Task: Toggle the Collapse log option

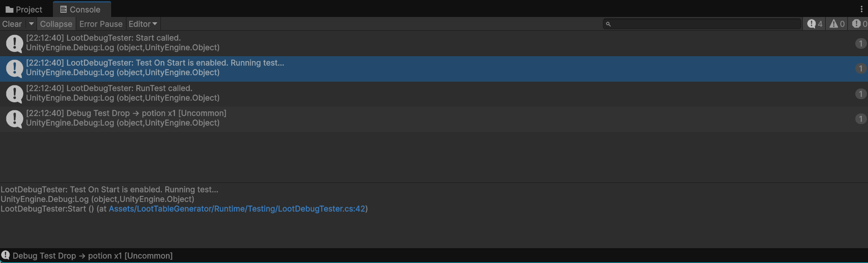Action: (x=56, y=24)
